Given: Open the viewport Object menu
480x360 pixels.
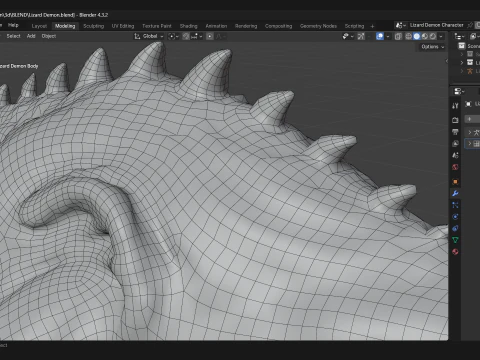Looking at the screenshot, I should pyautogui.click(x=49, y=36).
